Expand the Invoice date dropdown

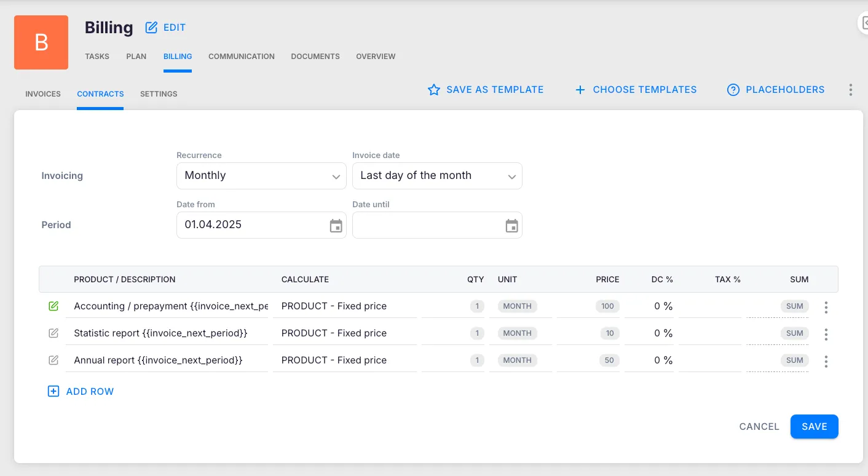tap(437, 176)
